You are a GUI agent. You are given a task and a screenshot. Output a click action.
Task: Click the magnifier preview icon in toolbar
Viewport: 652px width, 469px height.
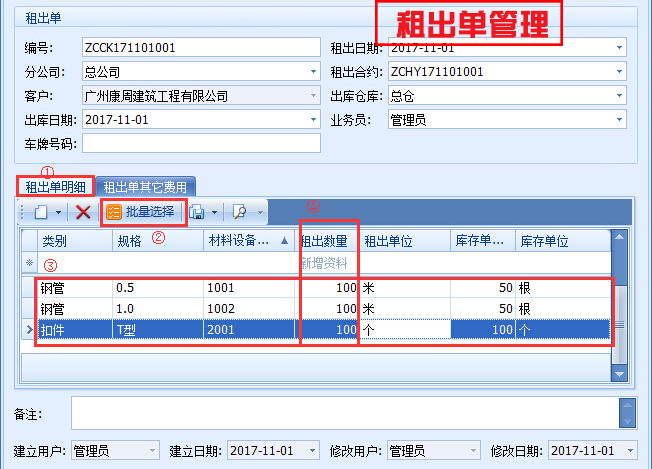coord(239,212)
